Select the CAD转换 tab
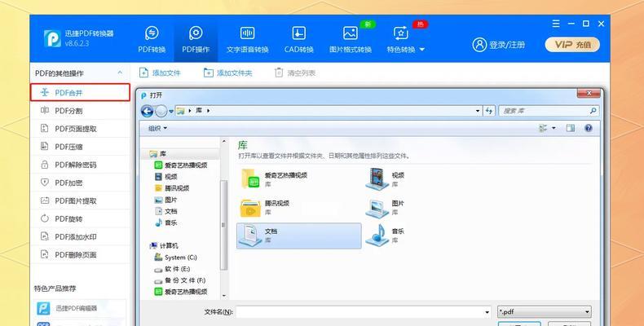Viewport: 644px width, 326px height. pyautogui.click(x=298, y=40)
